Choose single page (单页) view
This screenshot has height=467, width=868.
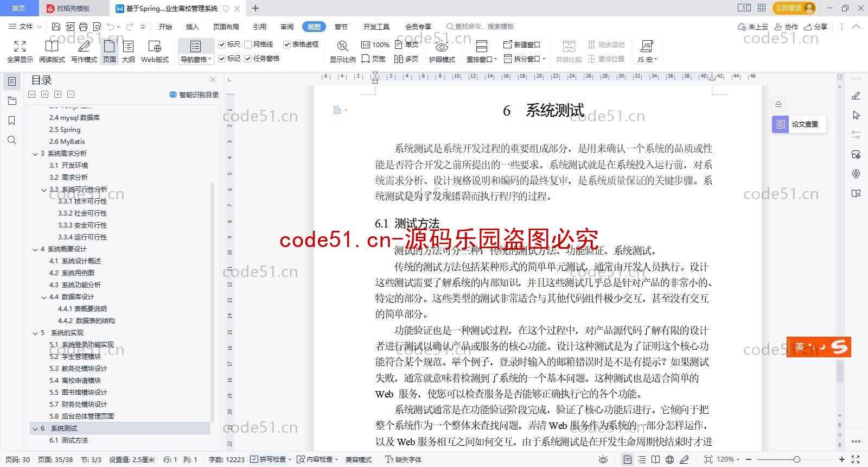406,45
